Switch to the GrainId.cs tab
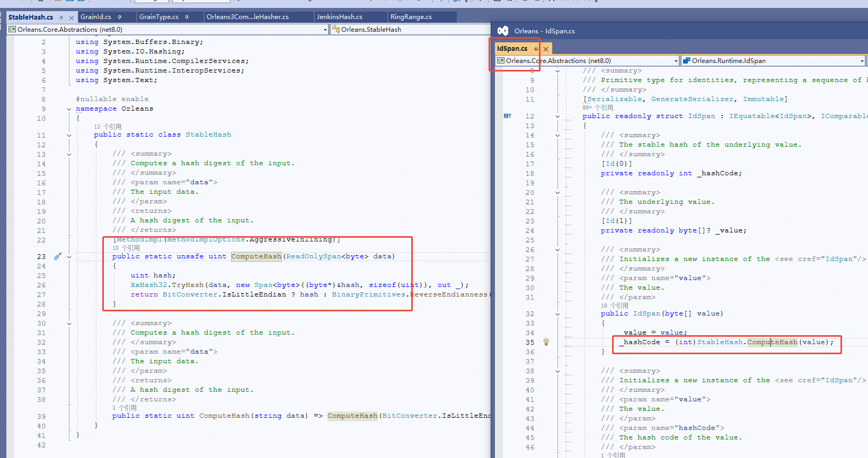Image resolution: width=868 pixels, height=458 pixels. (96, 17)
